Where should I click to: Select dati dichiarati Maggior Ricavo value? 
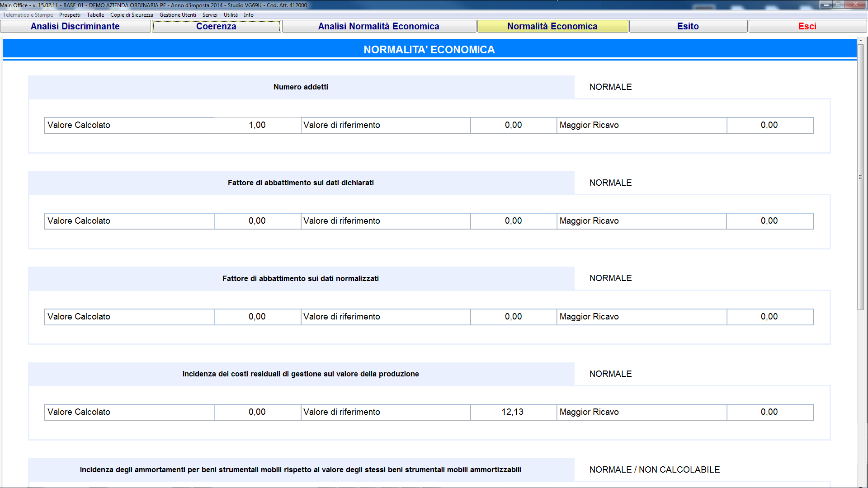point(770,221)
